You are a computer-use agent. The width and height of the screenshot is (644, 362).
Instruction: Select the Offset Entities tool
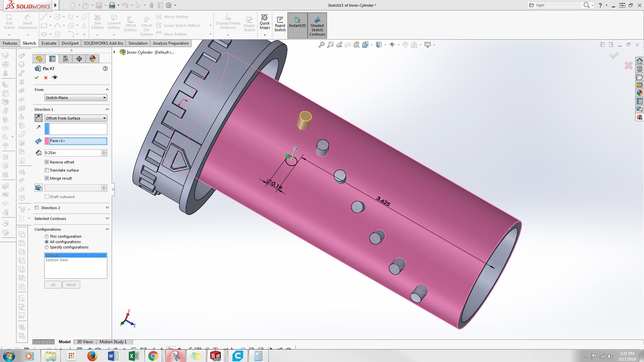pos(130,24)
